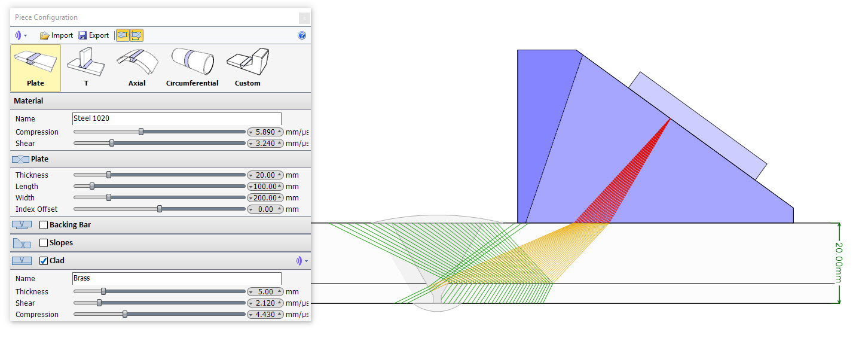
Task: Click the Import text label
Action: point(62,35)
